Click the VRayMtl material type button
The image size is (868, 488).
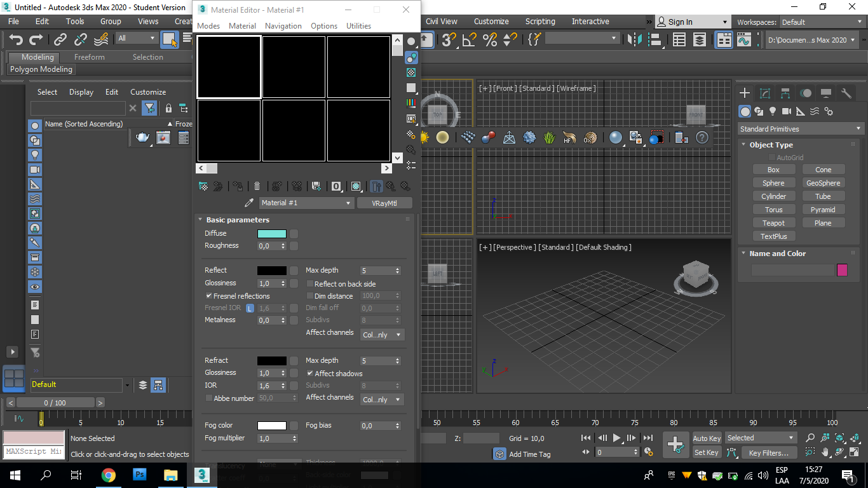pos(384,203)
